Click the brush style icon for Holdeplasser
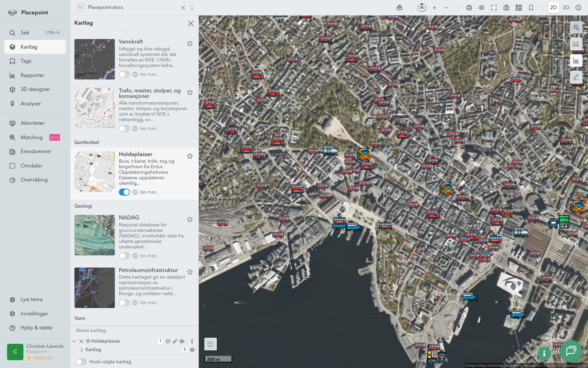The image size is (588, 368). 175,341
